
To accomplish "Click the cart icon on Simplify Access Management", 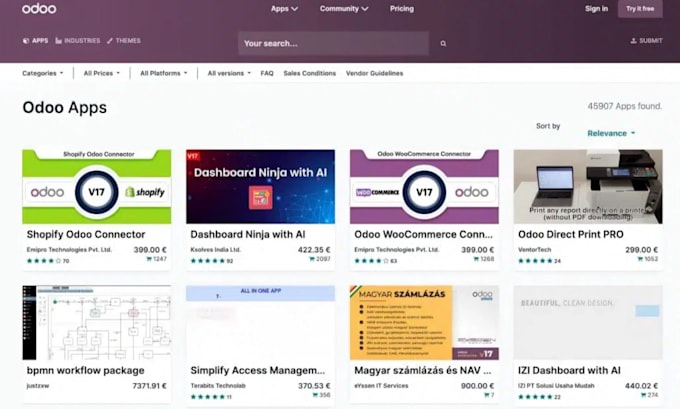I will [315, 395].
